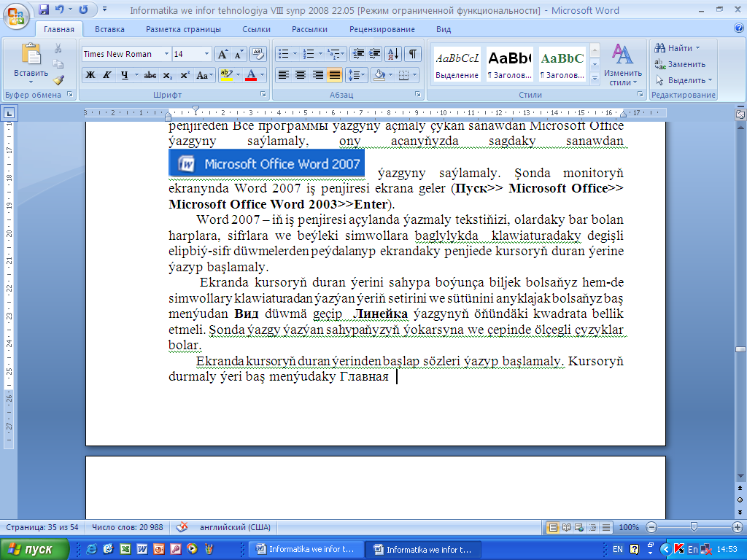Apply the yellow text highlight color
Image resolution: width=747 pixels, height=560 pixels.
[226, 75]
